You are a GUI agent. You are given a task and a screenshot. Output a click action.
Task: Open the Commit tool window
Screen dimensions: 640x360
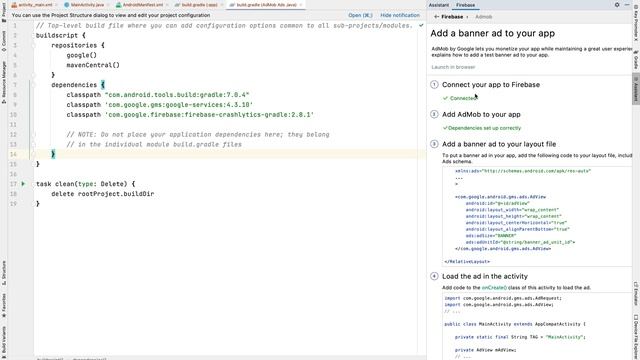coord(4,41)
